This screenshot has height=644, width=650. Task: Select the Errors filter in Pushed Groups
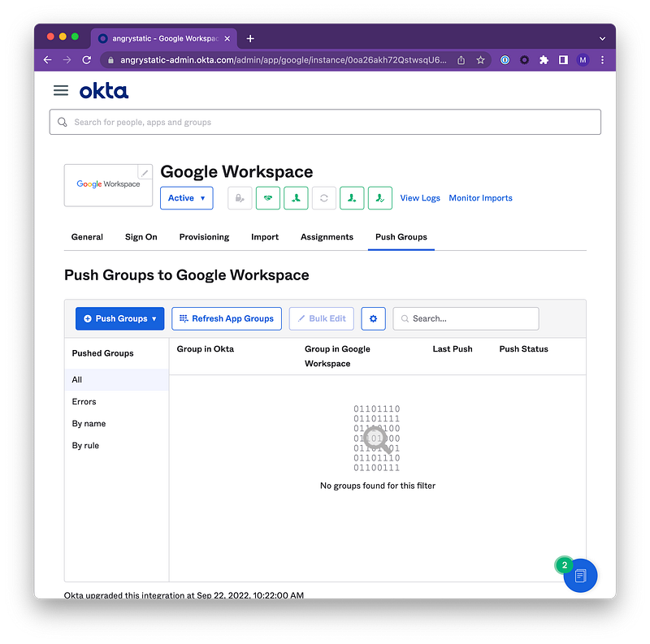coord(84,401)
